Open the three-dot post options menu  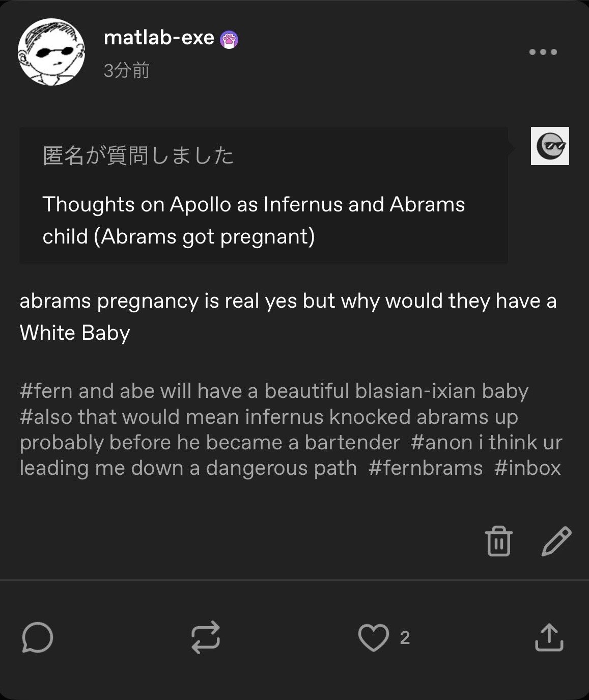tap(543, 52)
